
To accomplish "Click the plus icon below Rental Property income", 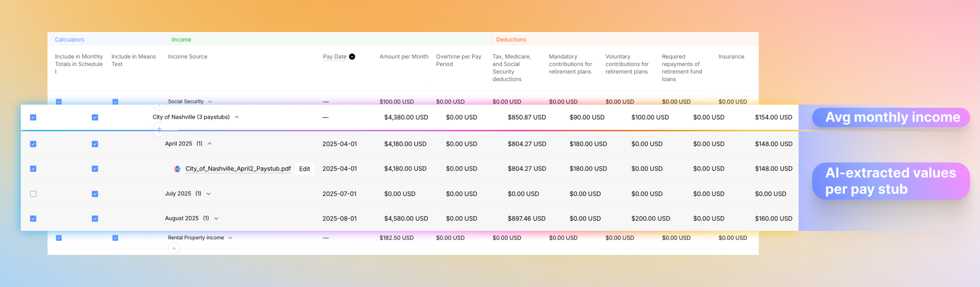I will click(x=174, y=248).
